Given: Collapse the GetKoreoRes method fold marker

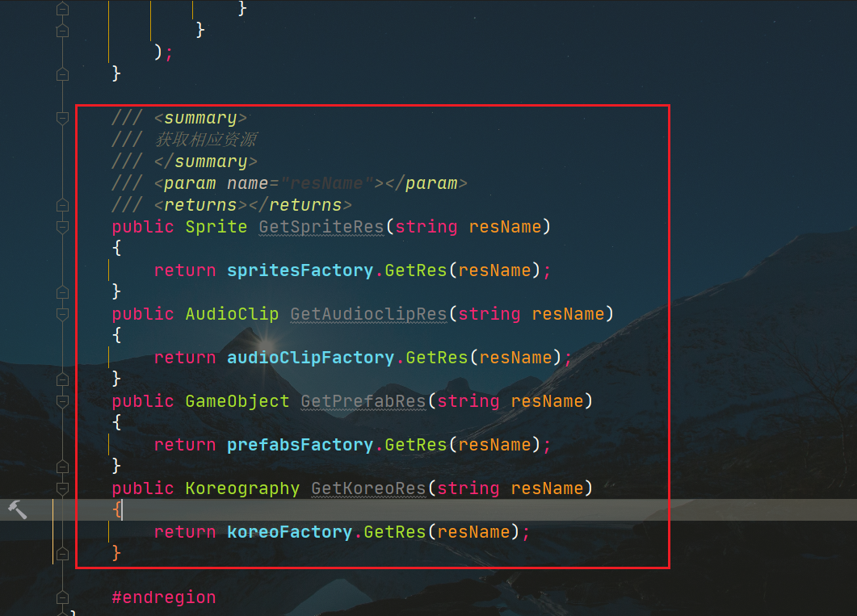Looking at the screenshot, I should 62,488.
